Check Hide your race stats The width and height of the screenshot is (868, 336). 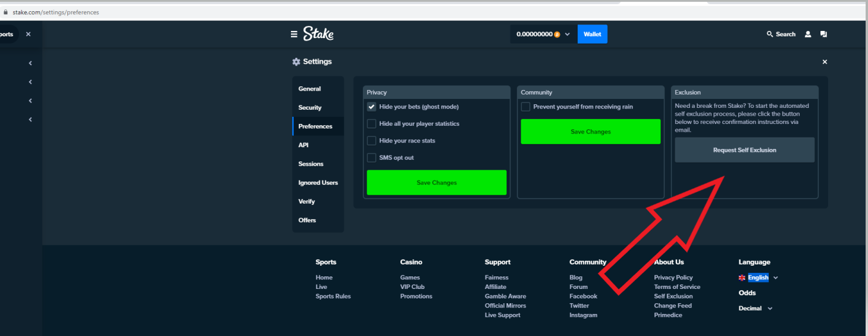coord(372,141)
